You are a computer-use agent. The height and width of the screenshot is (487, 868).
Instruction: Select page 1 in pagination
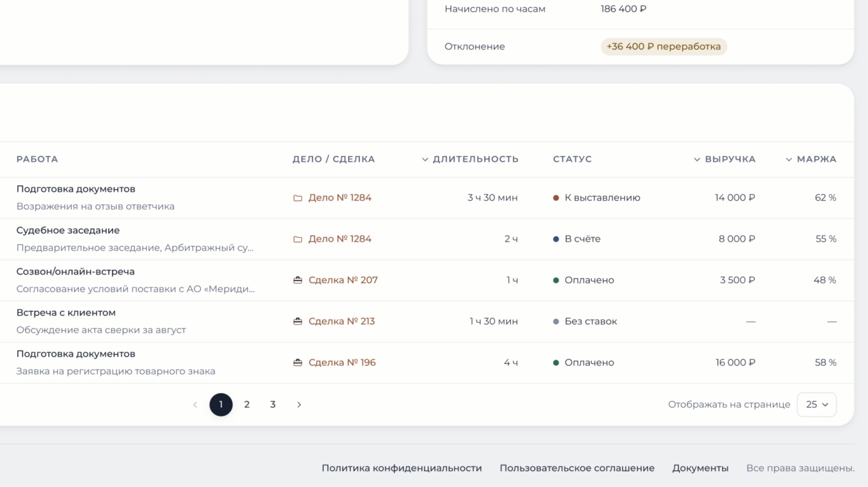[x=221, y=405]
